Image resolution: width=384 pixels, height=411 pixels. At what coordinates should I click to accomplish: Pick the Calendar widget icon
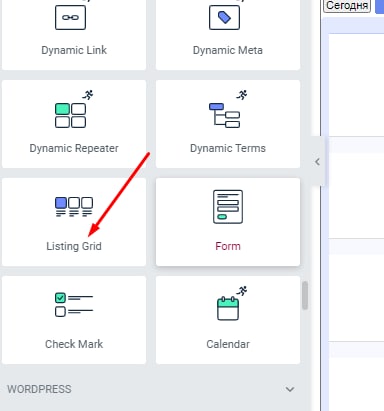click(228, 308)
